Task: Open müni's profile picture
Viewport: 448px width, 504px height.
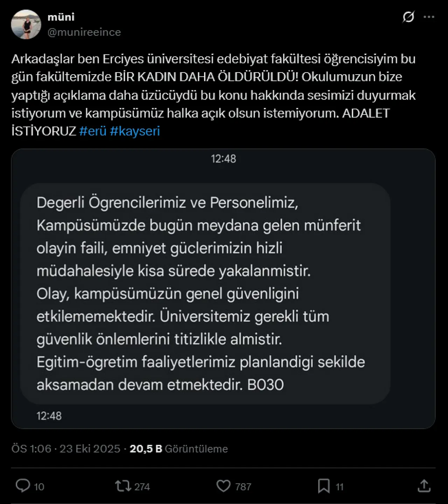Action: point(26,24)
